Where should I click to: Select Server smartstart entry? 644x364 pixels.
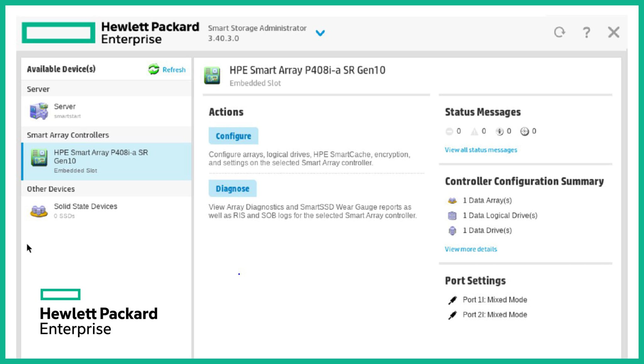point(106,111)
